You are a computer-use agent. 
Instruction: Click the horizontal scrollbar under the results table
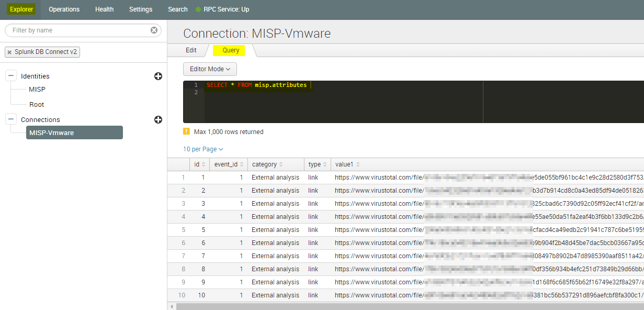coord(410,306)
